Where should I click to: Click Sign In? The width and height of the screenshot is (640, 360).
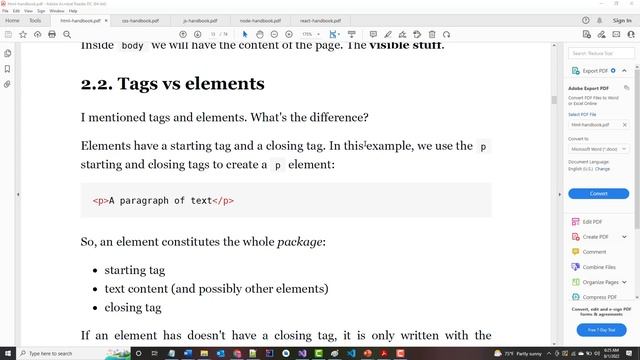pos(622,20)
